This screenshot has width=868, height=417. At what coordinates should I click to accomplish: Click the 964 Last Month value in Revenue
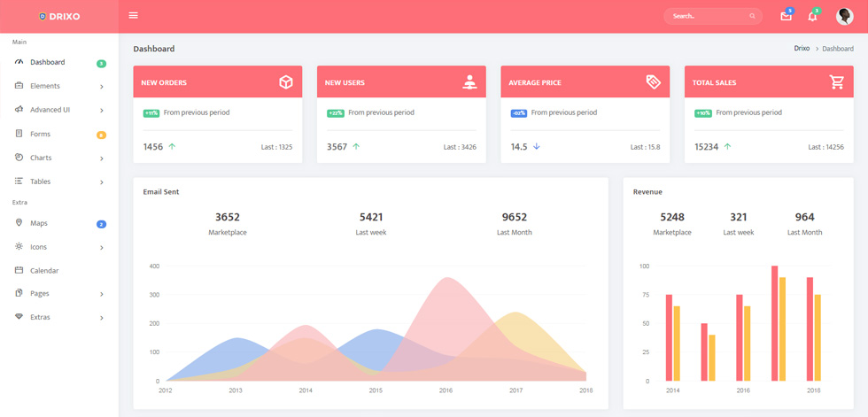[x=804, y=217]
